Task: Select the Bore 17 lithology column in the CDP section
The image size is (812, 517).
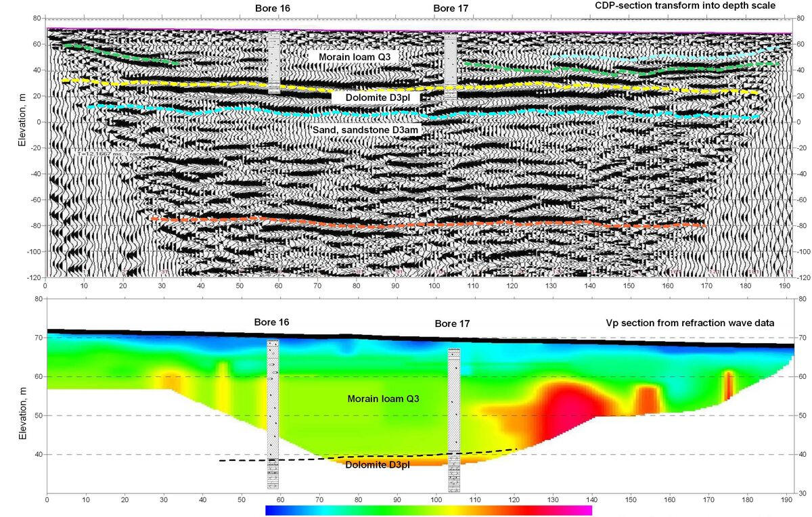Action: pyautogui.click(x=451, y=68)
